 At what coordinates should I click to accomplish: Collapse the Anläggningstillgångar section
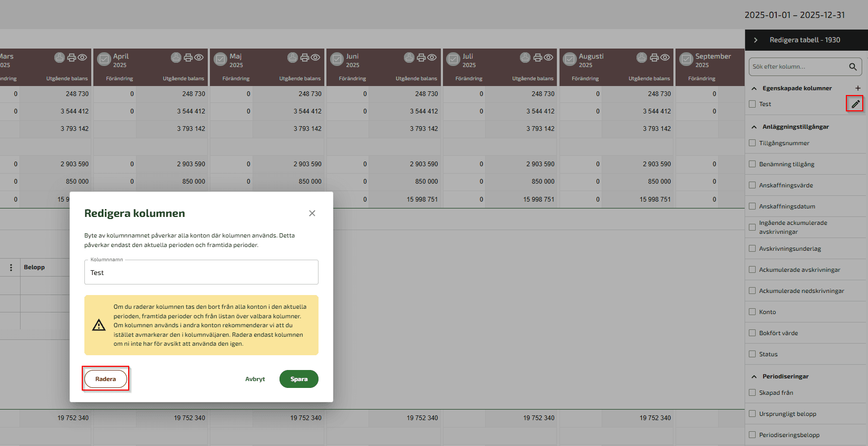754,127
